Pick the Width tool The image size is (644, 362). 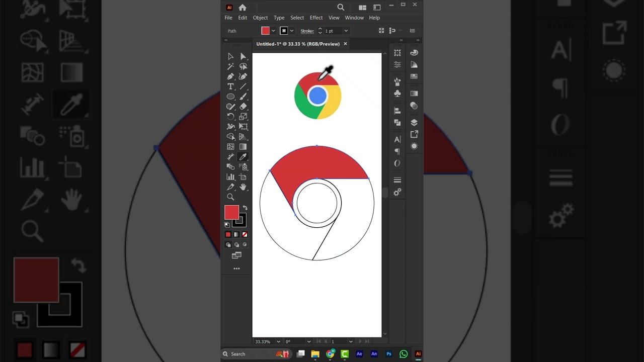[x=230, y=127]
